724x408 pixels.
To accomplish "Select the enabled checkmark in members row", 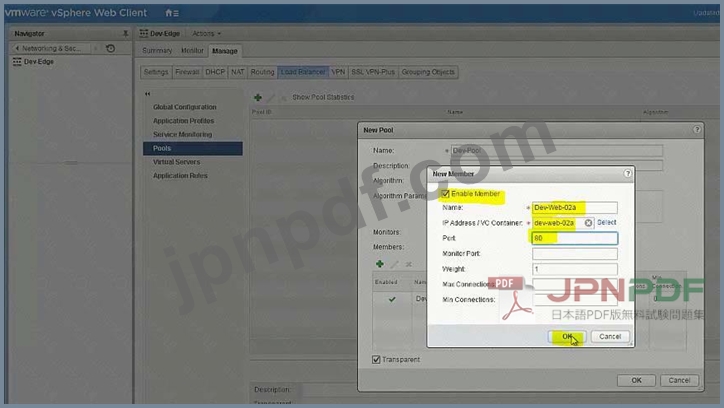I will pyautogui.click(x=392, y=299).
